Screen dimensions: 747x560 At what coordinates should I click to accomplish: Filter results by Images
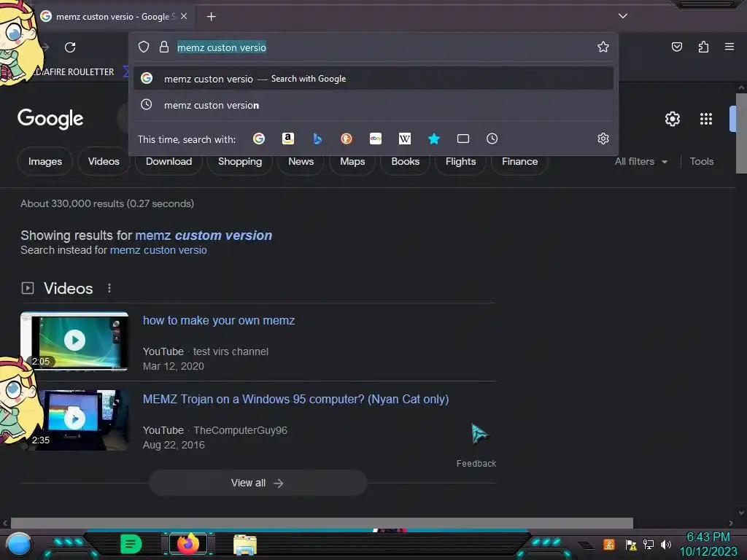45,161
